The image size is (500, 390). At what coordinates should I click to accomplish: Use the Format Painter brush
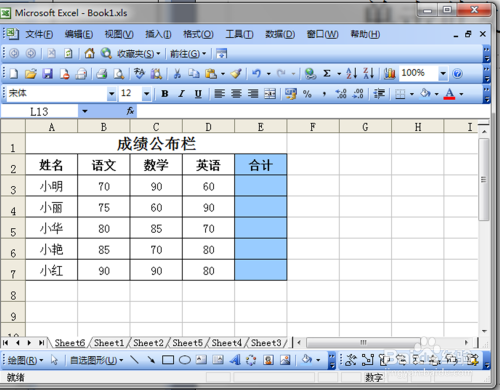[236, 74]
